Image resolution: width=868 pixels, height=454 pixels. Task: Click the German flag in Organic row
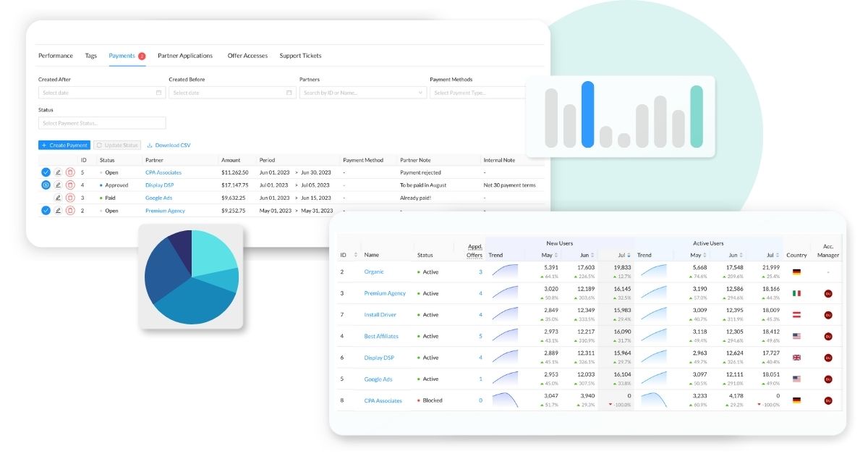point(796,272)
